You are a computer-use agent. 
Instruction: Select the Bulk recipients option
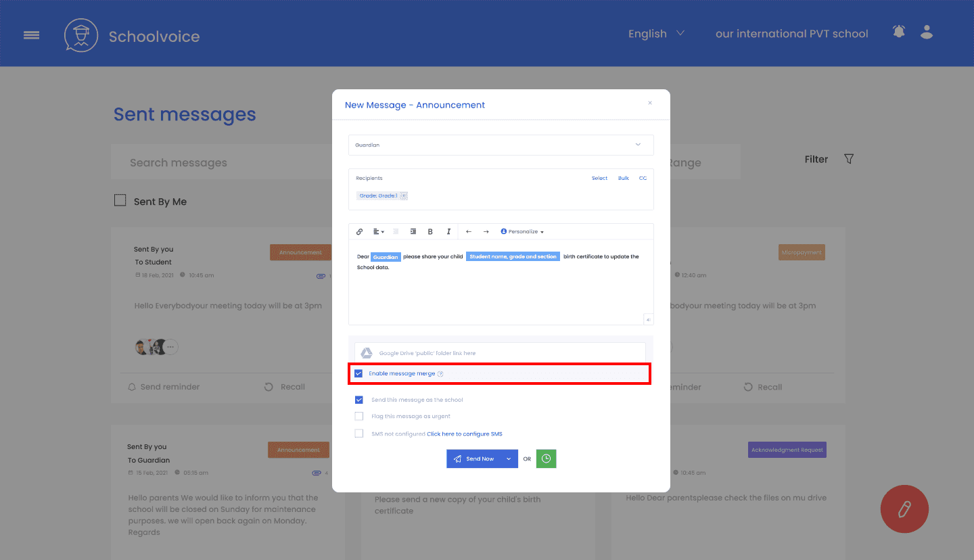point(623,178)
